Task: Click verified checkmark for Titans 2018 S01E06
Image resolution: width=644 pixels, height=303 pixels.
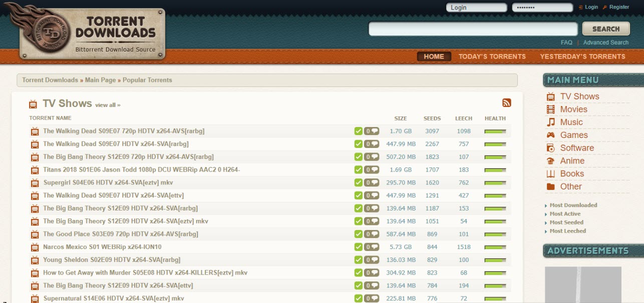Action: (x=358, y=170)
